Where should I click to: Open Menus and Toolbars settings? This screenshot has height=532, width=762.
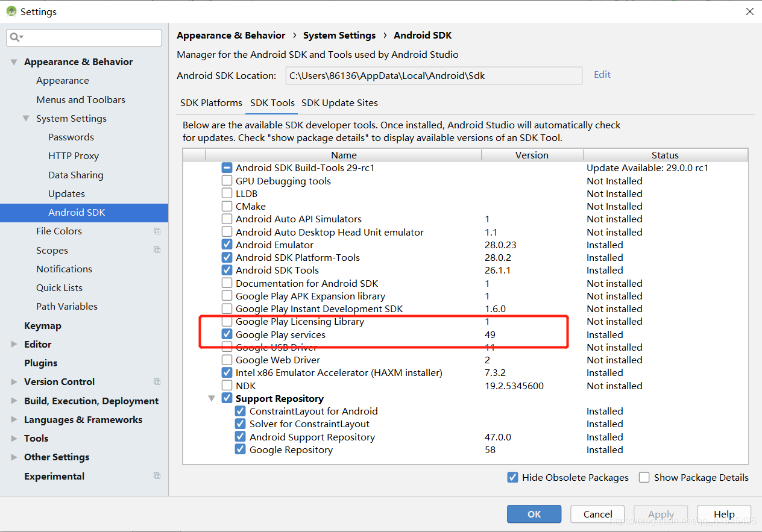coord(81,99)
